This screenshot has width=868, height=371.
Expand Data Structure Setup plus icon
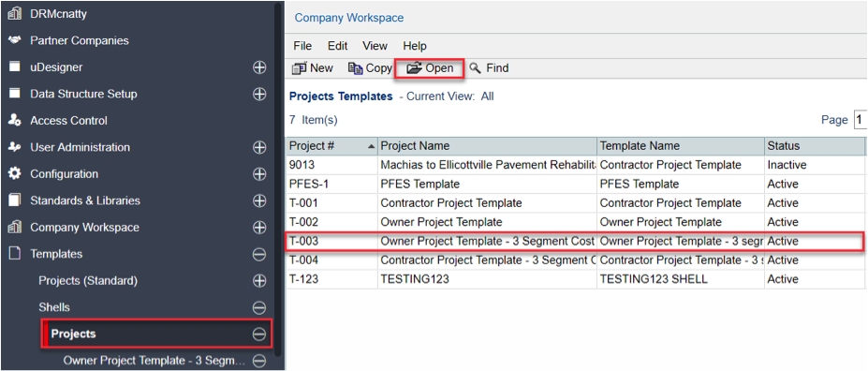click(259, 94)
